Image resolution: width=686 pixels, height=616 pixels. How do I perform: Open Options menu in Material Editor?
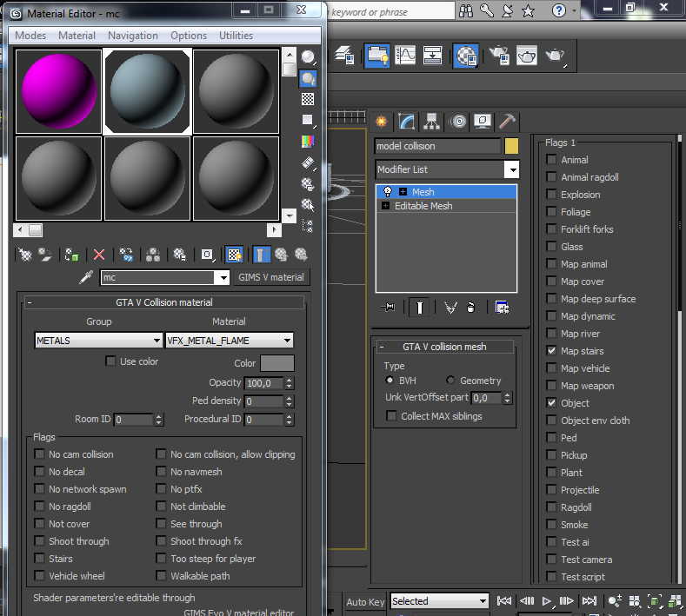[x=189, y=36]
